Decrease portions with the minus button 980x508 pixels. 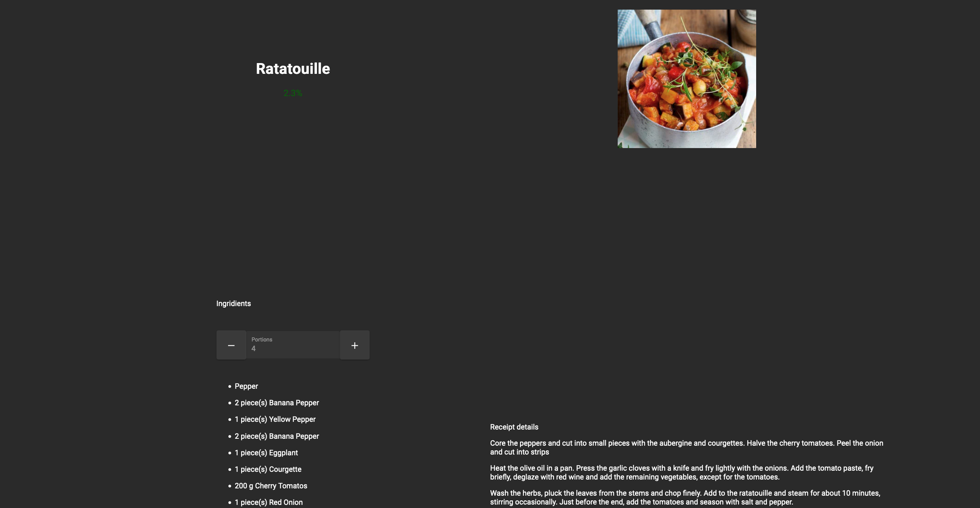231,345
